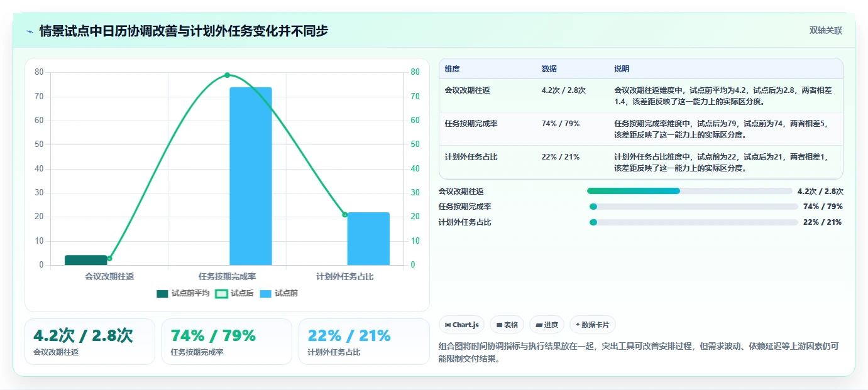868x390 pixels.
Task: Click the card title 情景试点中日历协调改善
Action: pyautogui.click(x=184, y=31)
